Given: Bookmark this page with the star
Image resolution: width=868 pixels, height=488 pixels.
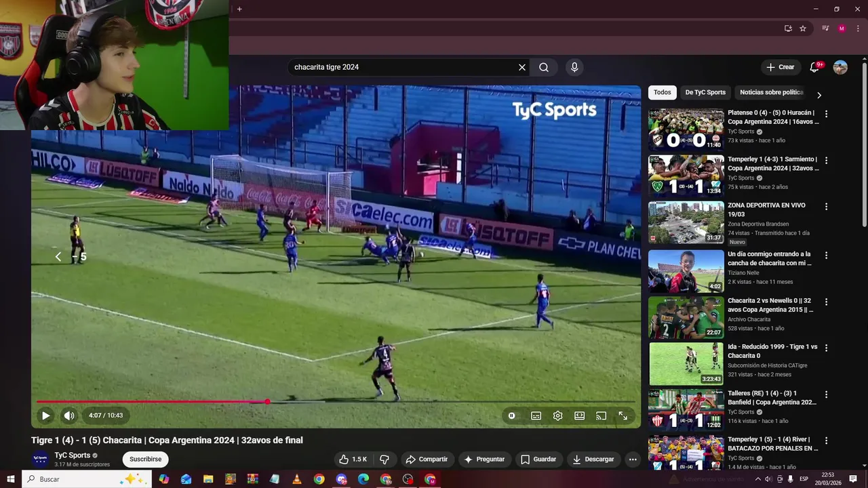Looking at the screenshot, I should point(803,28).
